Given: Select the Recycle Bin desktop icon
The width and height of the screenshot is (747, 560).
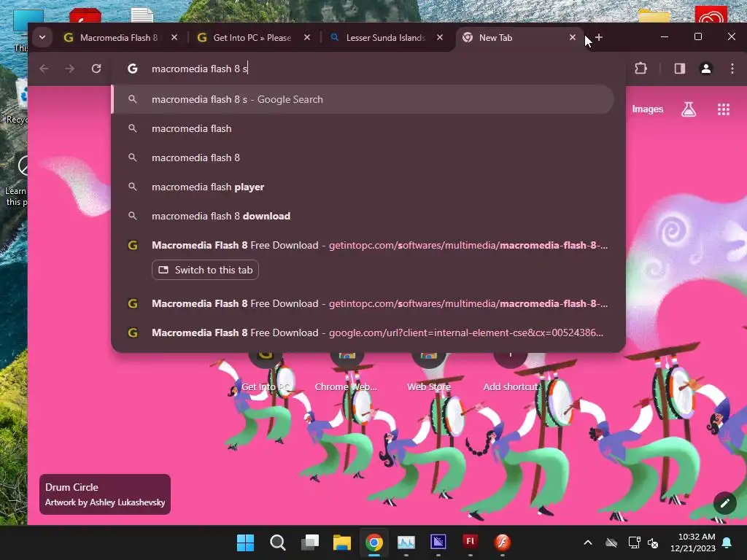Looking at the screenshot, I should tap(17, 101).
